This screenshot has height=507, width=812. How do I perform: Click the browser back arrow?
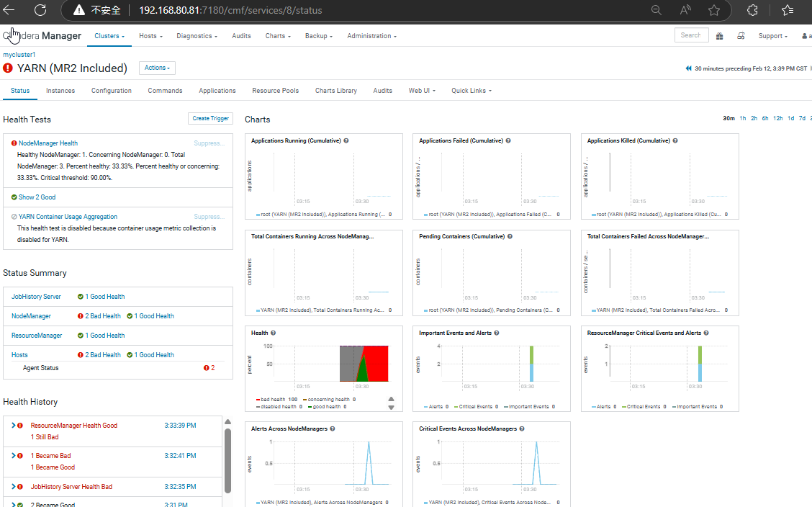click(x=9, y=10)
